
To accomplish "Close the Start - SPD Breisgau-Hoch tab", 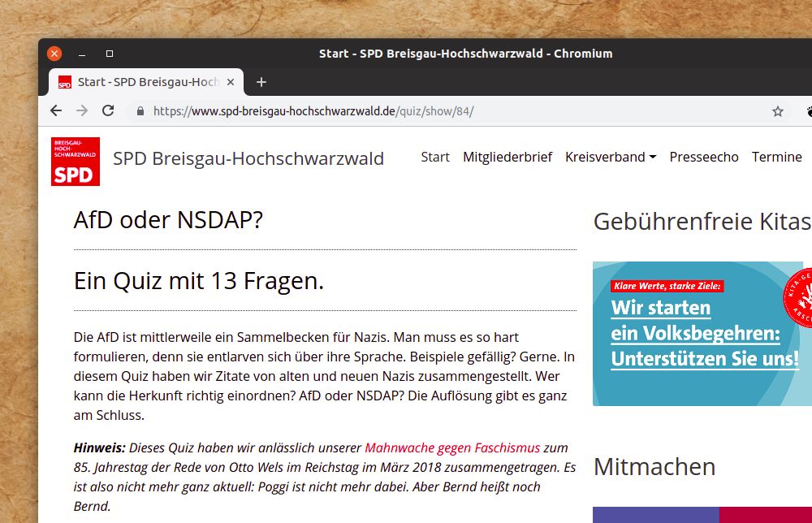I will coord(231,82).
